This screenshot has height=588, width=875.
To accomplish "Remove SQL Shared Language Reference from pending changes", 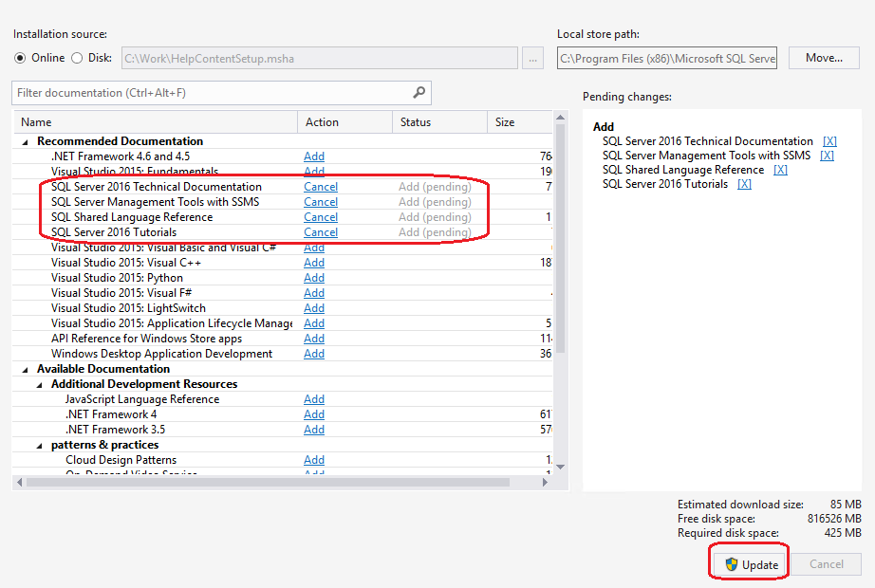I will tap(781, 169).
